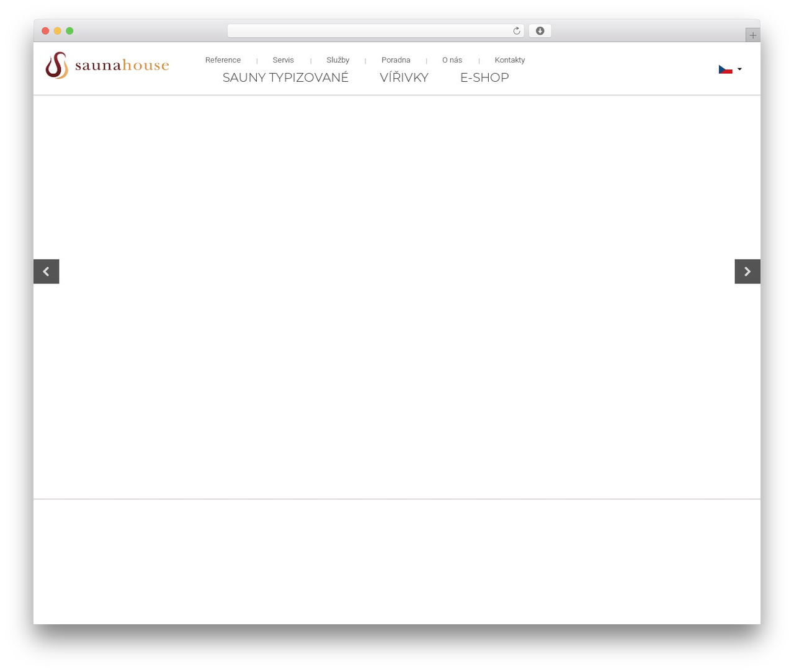Maximize the window with the green button
794x672 pixels.
[x=69, y=31]
